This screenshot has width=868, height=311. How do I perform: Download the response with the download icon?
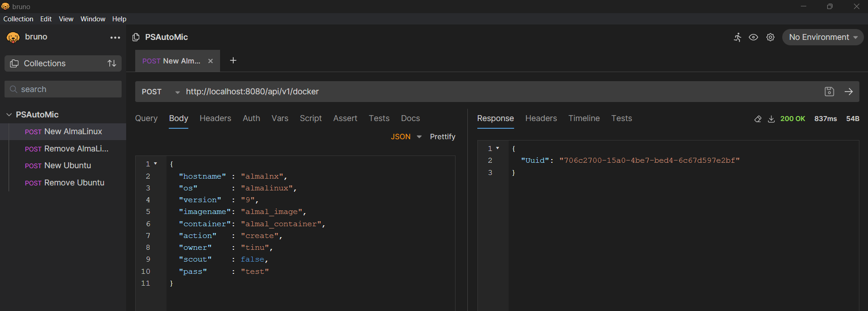771,119
